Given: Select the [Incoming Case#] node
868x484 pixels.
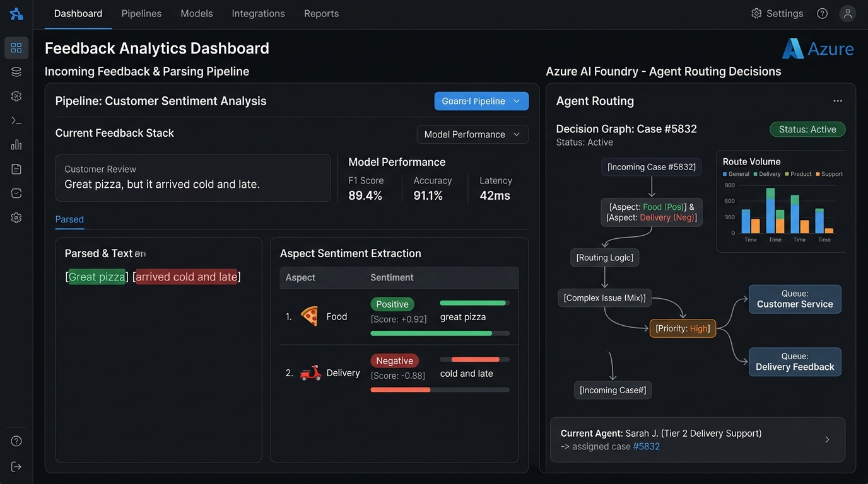Looking at the screenshot, I should coord(613,390).
